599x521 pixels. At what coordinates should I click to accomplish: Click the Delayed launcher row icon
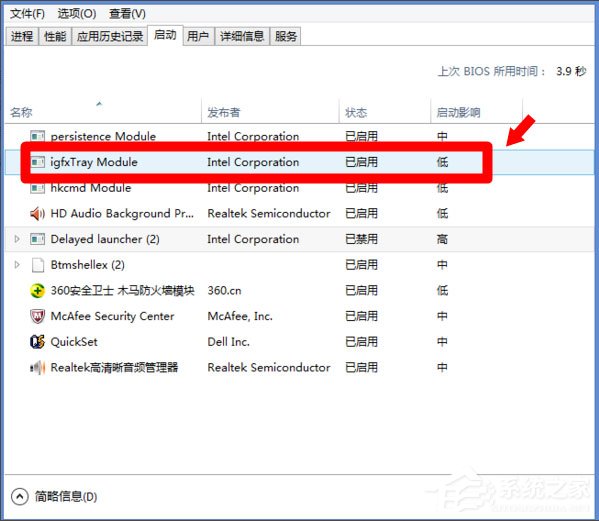click(x=37, y=239)
